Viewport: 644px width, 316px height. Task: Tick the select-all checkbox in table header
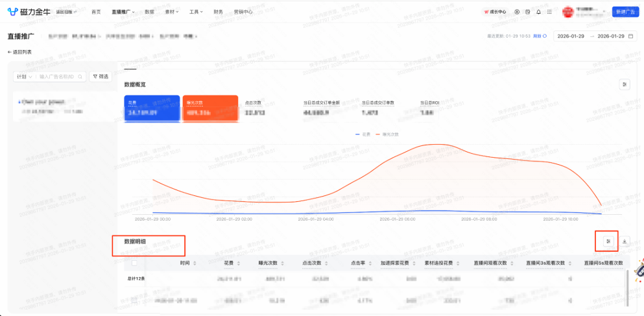point(134,263)
